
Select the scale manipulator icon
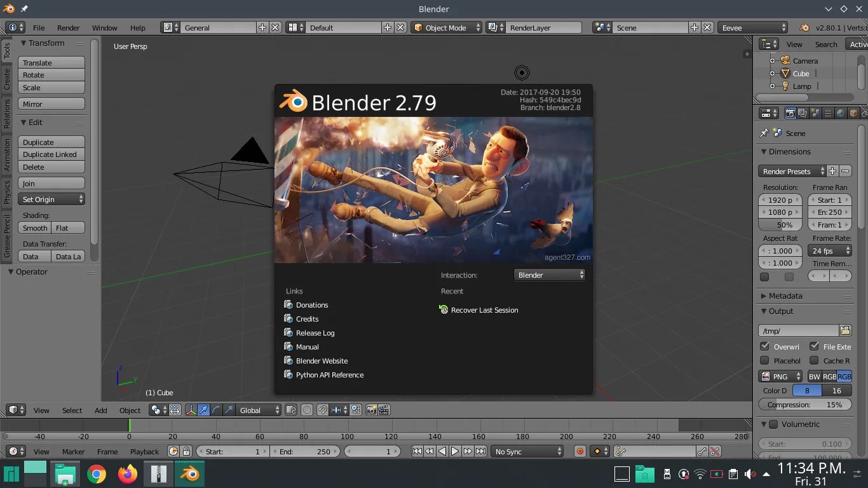(229, 410)
